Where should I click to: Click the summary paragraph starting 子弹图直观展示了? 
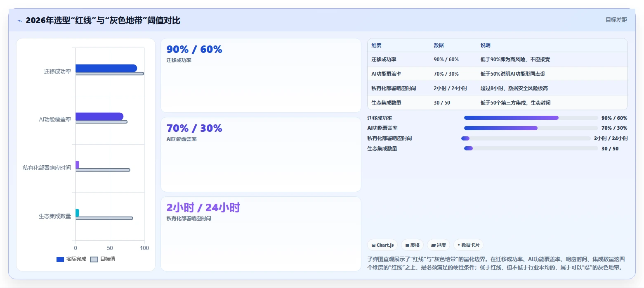point(496,263)
